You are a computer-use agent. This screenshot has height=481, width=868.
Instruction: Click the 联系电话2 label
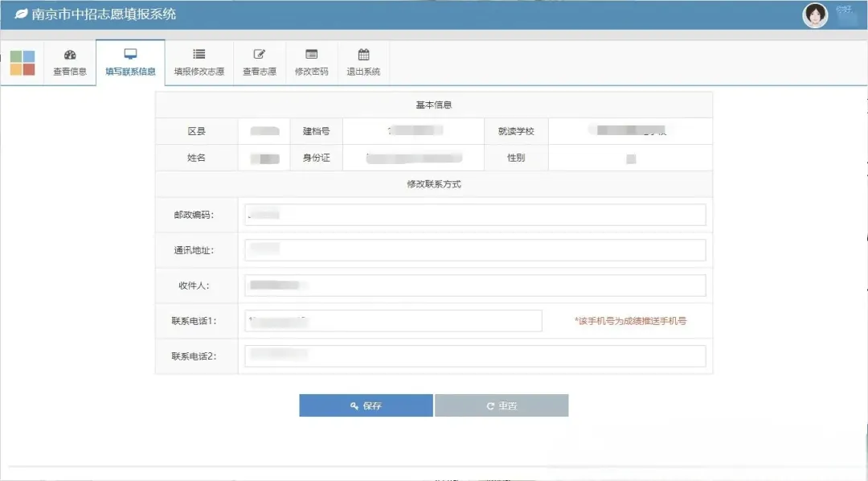click(x=194, y=356)
